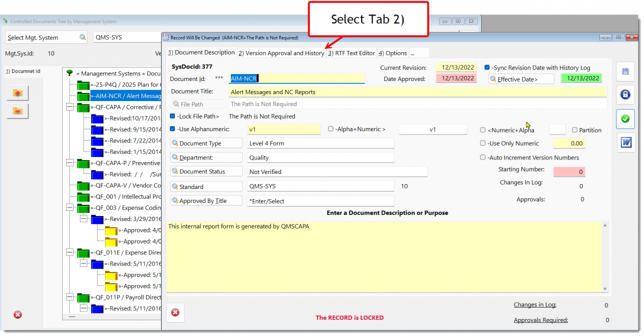Toggle the Use Alphanumeric checkbox
Screen dimensions: 644x336
click(x=172, y=129)
